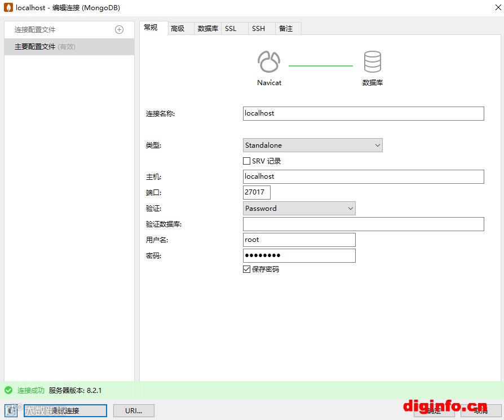Click the 密码 password field
The height and width of the screenshot is (420, 504).
(x=299, y=255)
